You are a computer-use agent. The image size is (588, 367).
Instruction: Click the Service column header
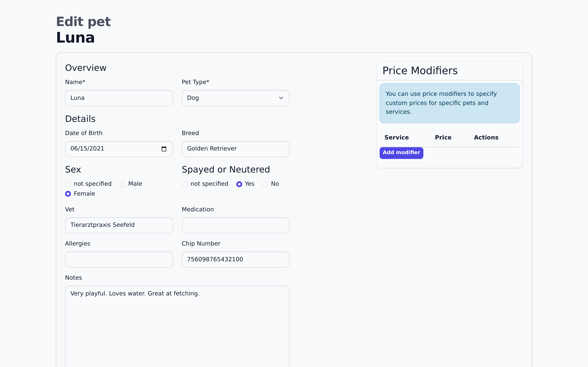[397, 138]
